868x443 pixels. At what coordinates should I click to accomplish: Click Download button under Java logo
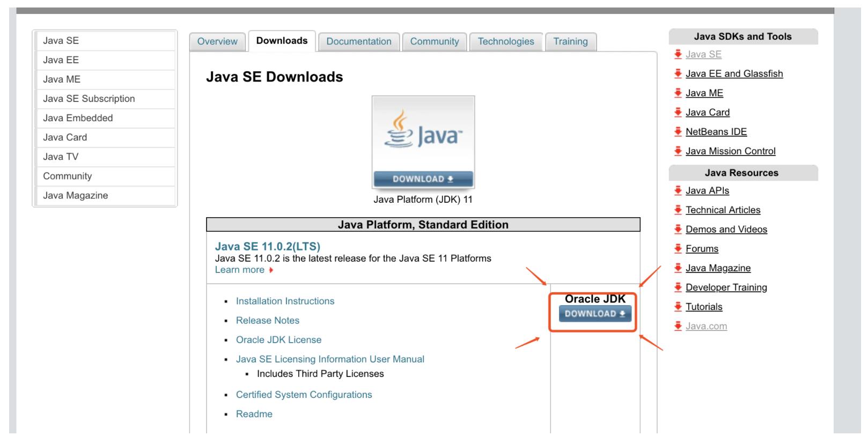click(x=423, y=179)
